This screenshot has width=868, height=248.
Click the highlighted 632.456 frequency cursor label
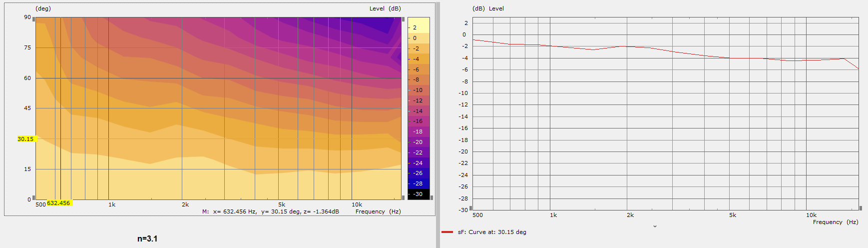(59, 203)
